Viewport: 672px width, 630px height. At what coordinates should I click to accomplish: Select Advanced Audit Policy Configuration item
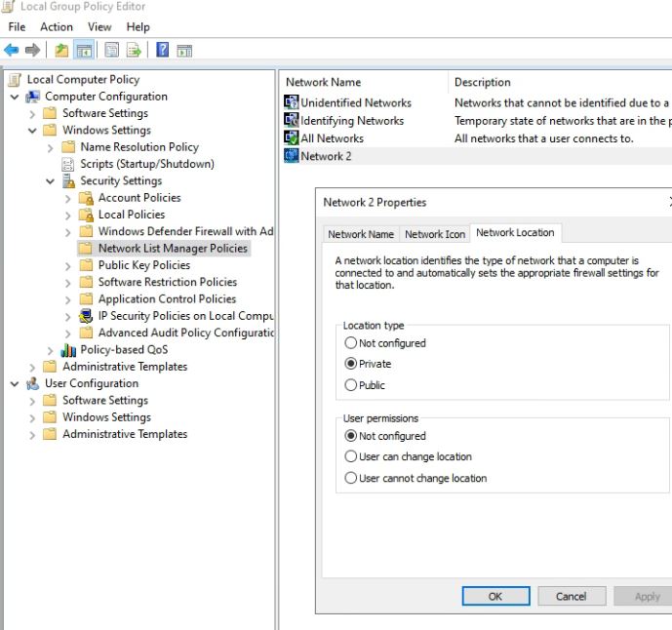[186, 333]
